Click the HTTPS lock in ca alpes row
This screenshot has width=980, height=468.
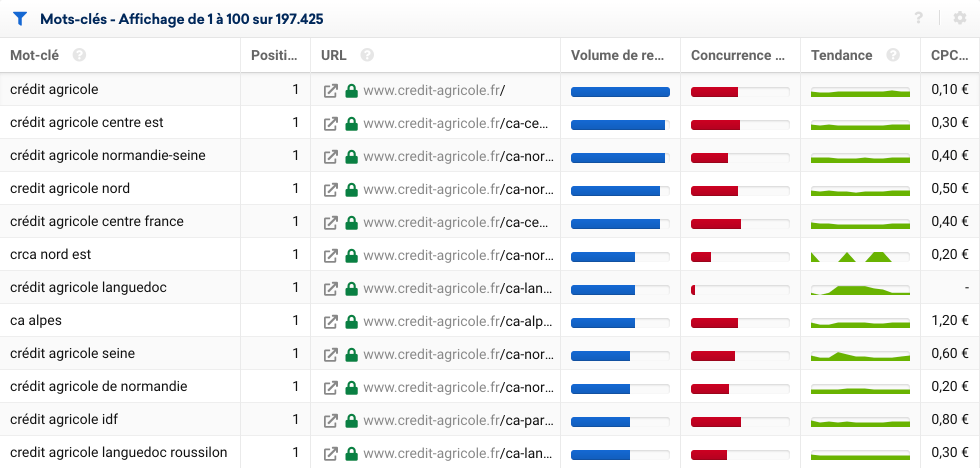click(x=351, y=321)
